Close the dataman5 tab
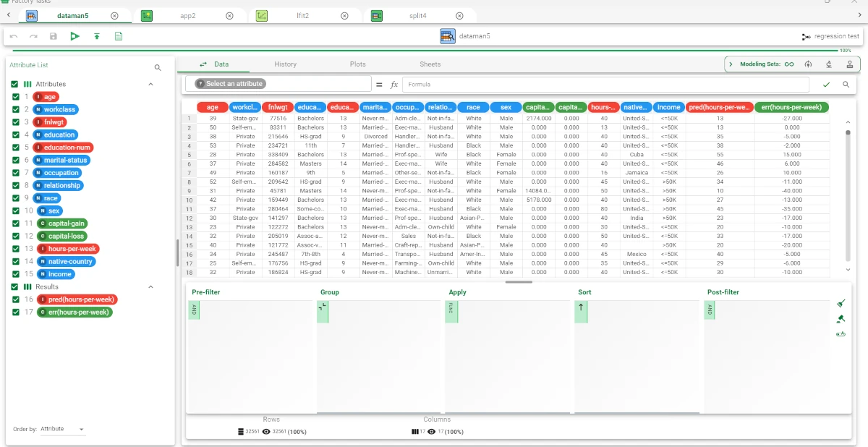Screen dimensions: 868x447 click(x=115, y=16)
